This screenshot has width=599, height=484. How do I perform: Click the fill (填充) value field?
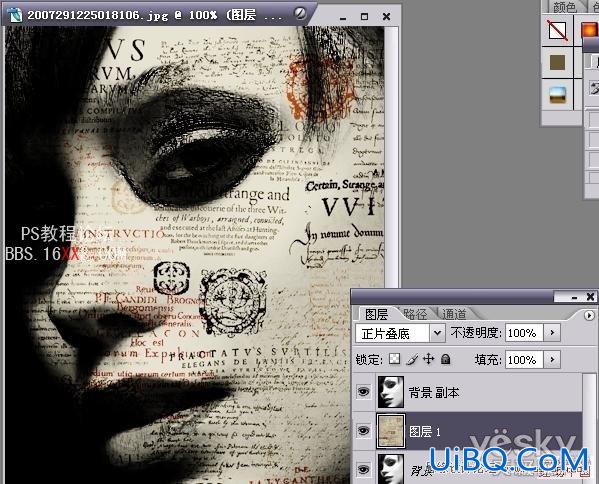[x=523, y=360]
